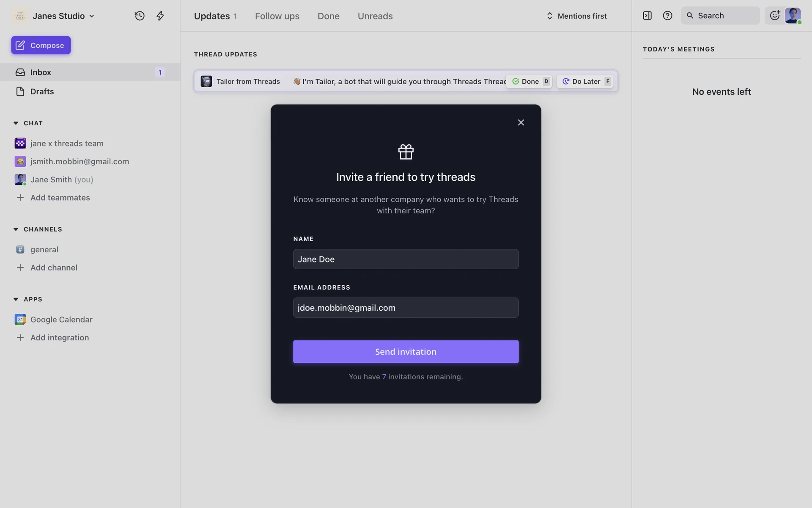Close the invite a friend dialog
Image resolution: width=812 pixels, height=508 pixels.
coord(521,122)
